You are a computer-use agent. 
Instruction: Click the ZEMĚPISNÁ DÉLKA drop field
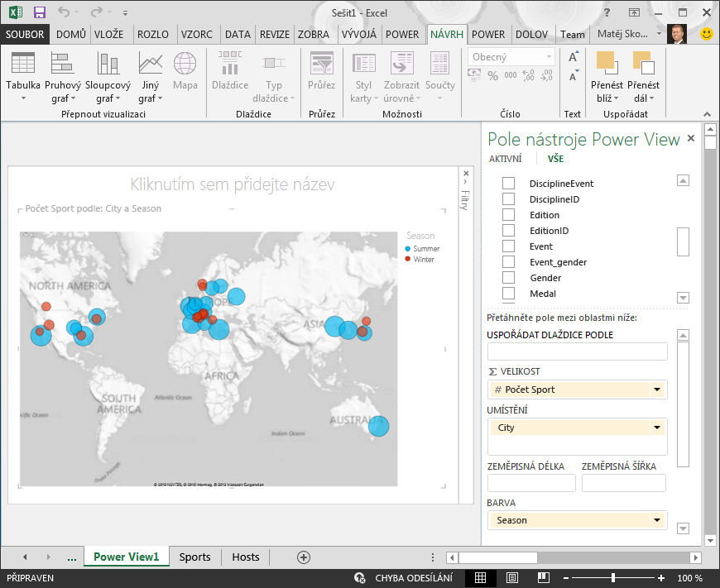coord(531,483)
